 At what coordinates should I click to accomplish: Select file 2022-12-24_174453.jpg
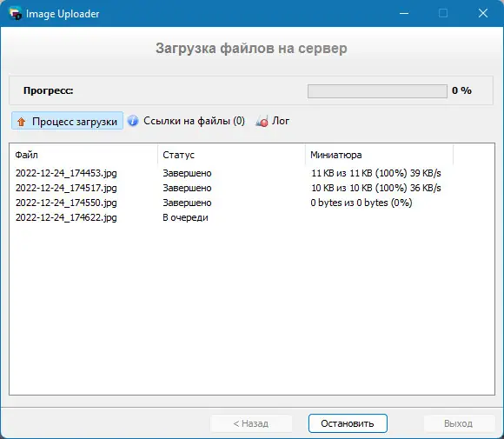[66, 173]
